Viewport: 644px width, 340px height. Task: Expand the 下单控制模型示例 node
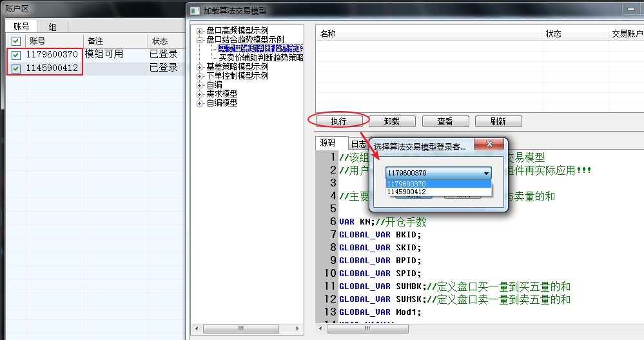click(200, 76)
